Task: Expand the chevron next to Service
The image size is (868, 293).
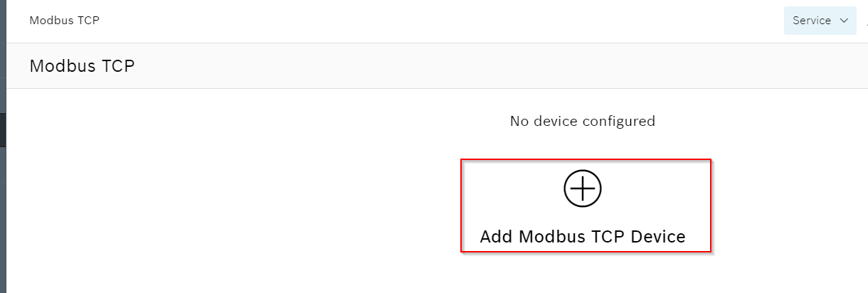Action: pyautogui.click(x=844, y=21)
